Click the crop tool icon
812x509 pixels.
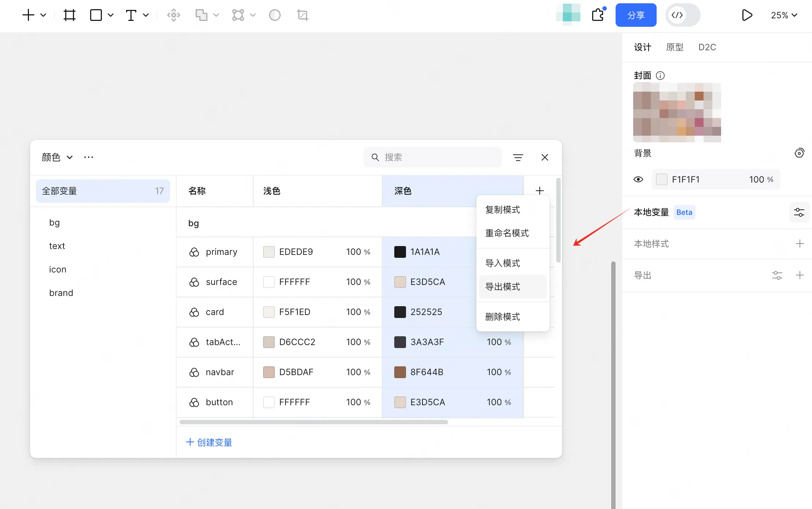click(x=303, y=15)
